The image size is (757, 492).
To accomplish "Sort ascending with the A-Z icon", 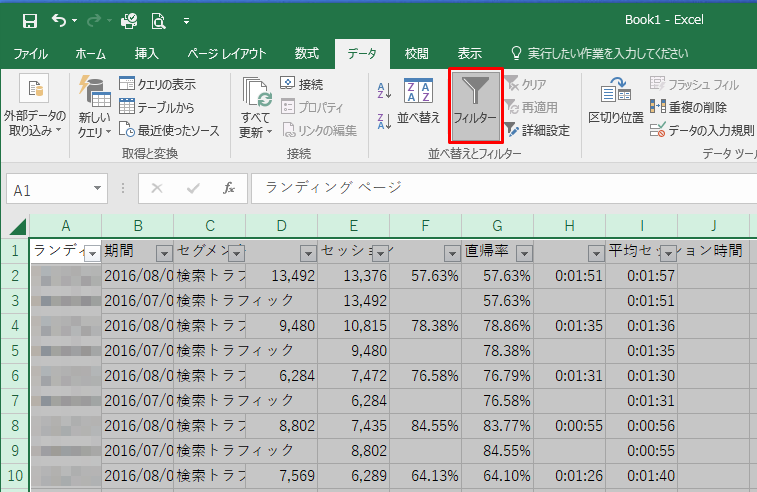I will point(384,90).
